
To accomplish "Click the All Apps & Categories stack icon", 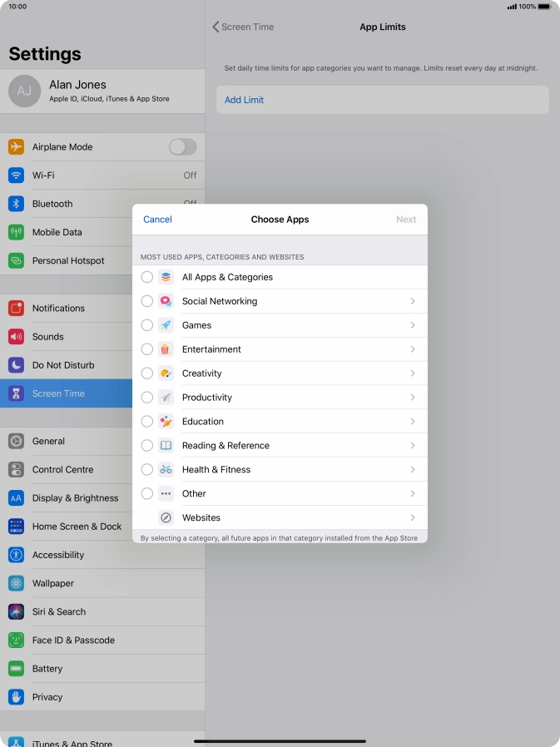I will [166, 277].
